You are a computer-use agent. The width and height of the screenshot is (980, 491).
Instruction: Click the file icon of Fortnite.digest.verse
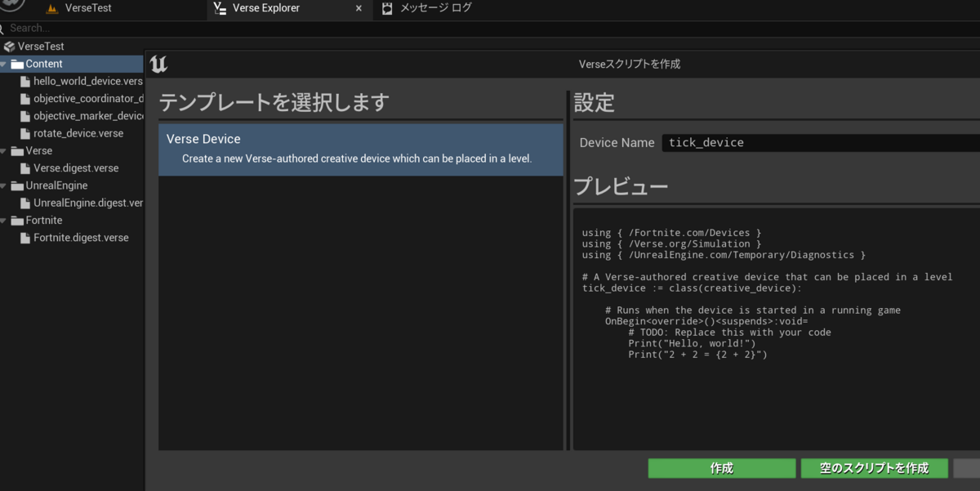(26, 238)
